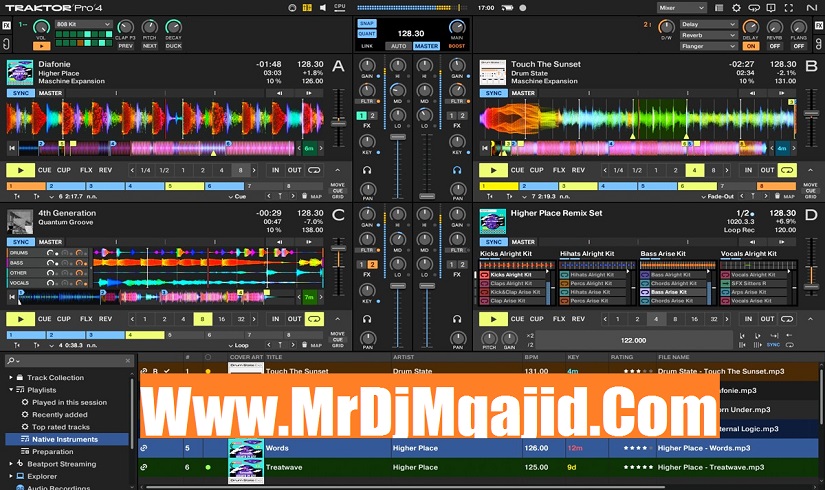The image size is (825, 490).
Task: Play Deck A track Diafonie
Action: 21,171
